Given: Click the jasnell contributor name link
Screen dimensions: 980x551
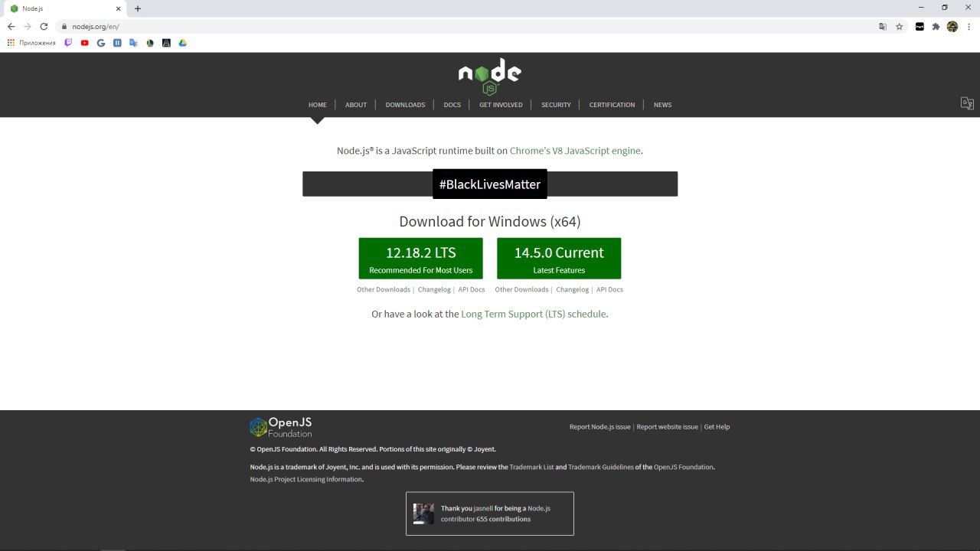Looking at the screenshot, I should click(483, 508).
